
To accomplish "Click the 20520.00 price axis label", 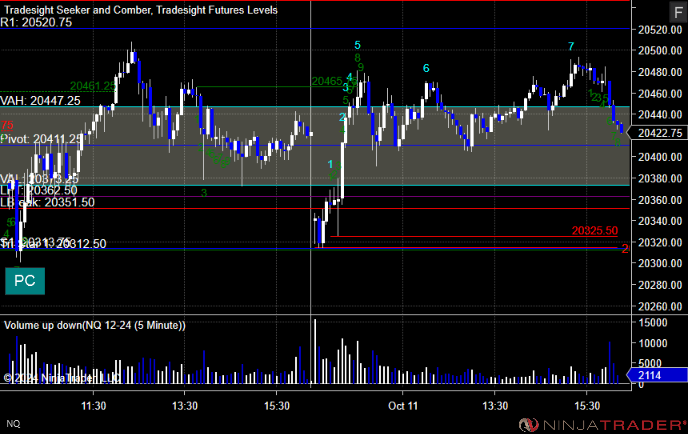I will pyautogui.click(x=660, y=30).
